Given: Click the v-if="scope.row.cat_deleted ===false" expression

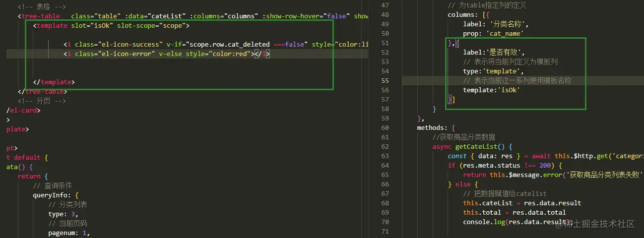Looking at the screenshot, I should click(238, 44).
